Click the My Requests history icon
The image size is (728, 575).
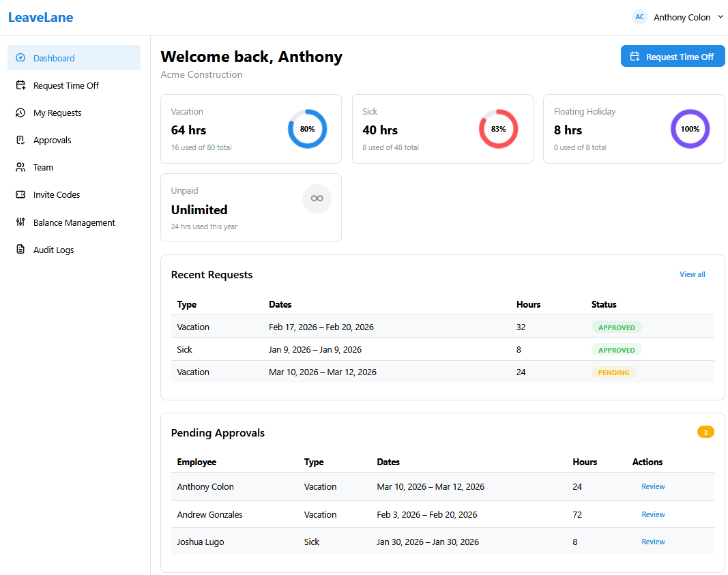(x=20, y=113)
